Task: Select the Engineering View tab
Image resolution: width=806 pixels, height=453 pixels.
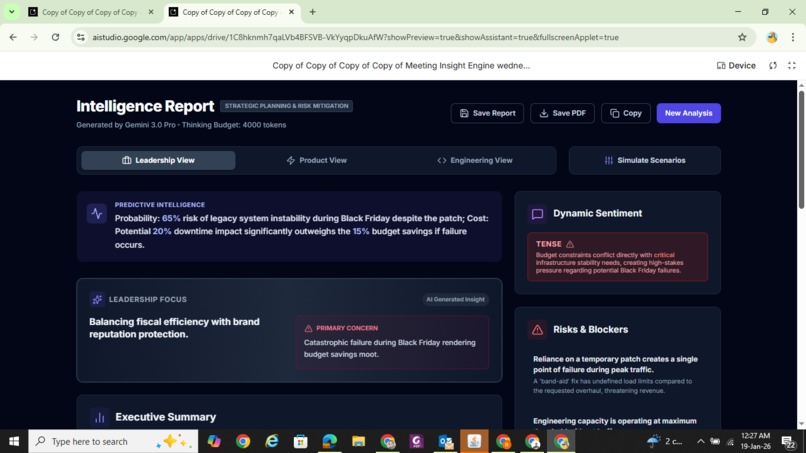Action: (x=474, y=160)
